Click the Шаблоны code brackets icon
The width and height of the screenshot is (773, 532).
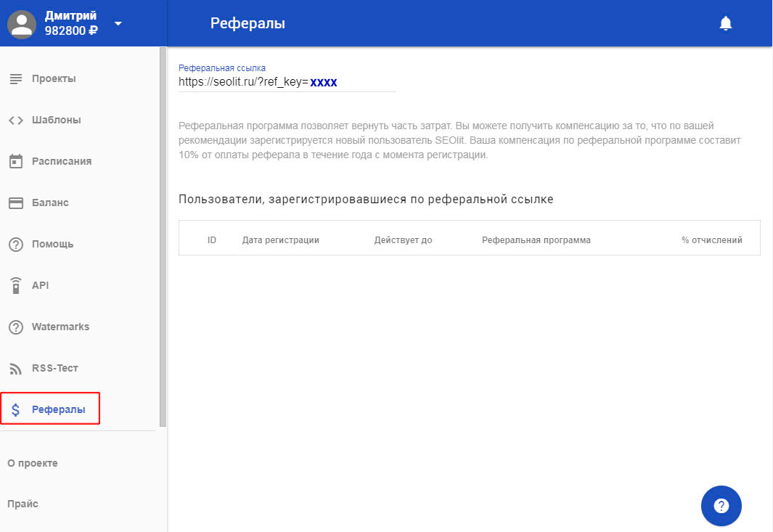16,120
